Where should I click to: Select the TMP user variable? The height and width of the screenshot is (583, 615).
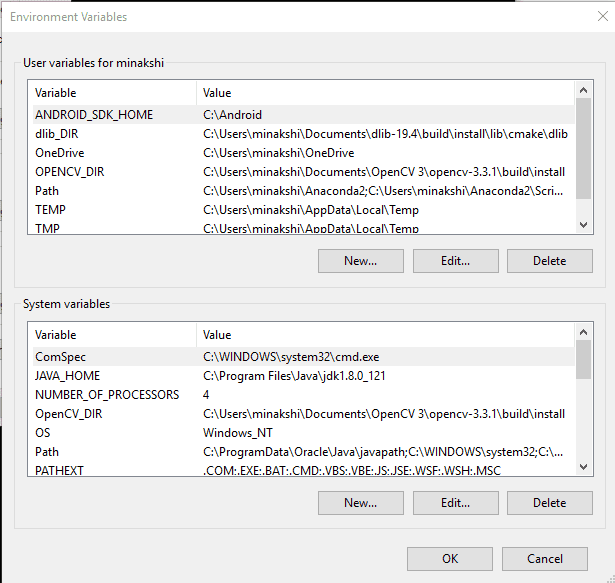pos(304,228)
